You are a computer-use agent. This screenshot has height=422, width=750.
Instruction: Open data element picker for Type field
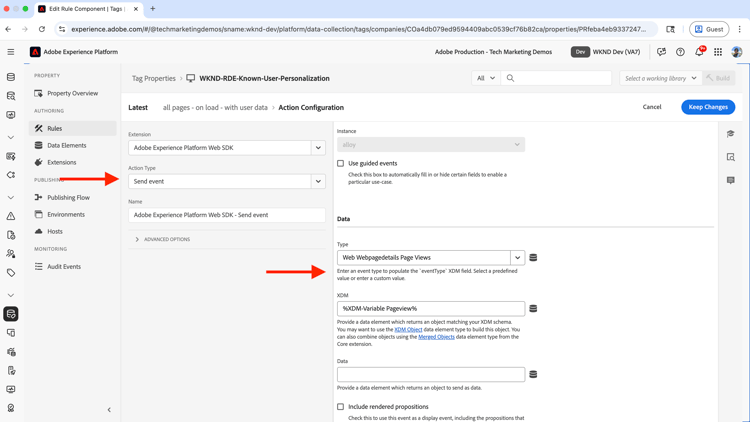pyautogui.click(x=533, y=257)
